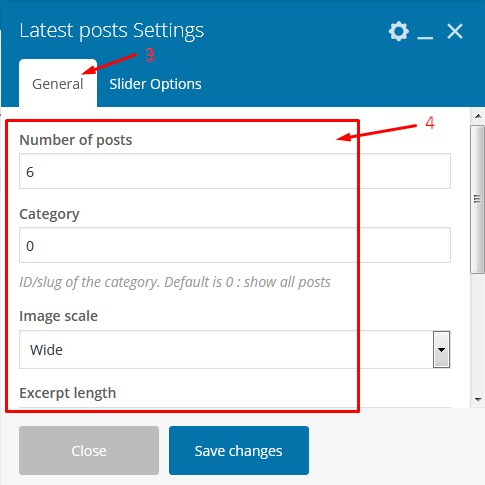Image resolution: width=485 pixels, height=485 pixels.
Task: Click the Save changes button
Action: click(x=239, y=450)
